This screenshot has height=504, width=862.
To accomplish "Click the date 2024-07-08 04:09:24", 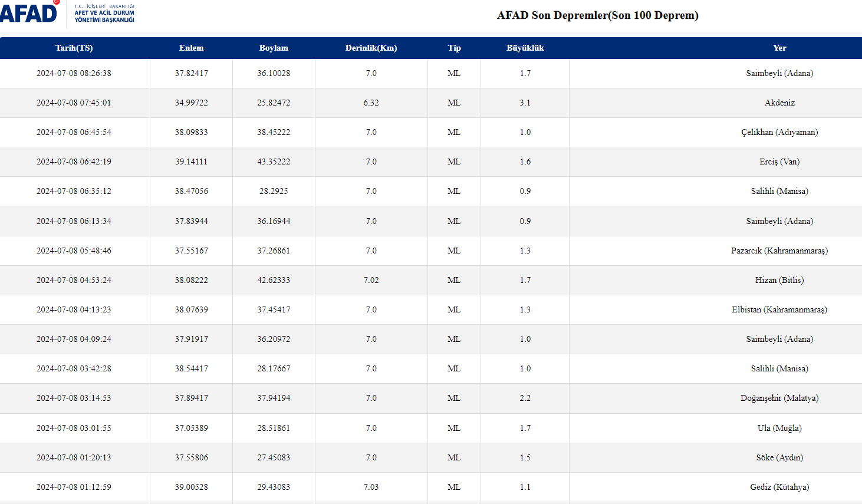I will [x=74, y=339].
